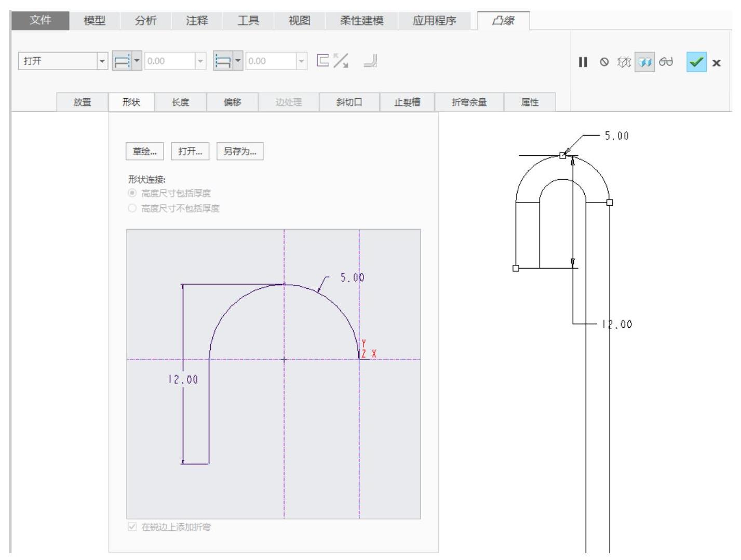Click the second-end length type icon

pyautogui.click(x=222, y=61)
